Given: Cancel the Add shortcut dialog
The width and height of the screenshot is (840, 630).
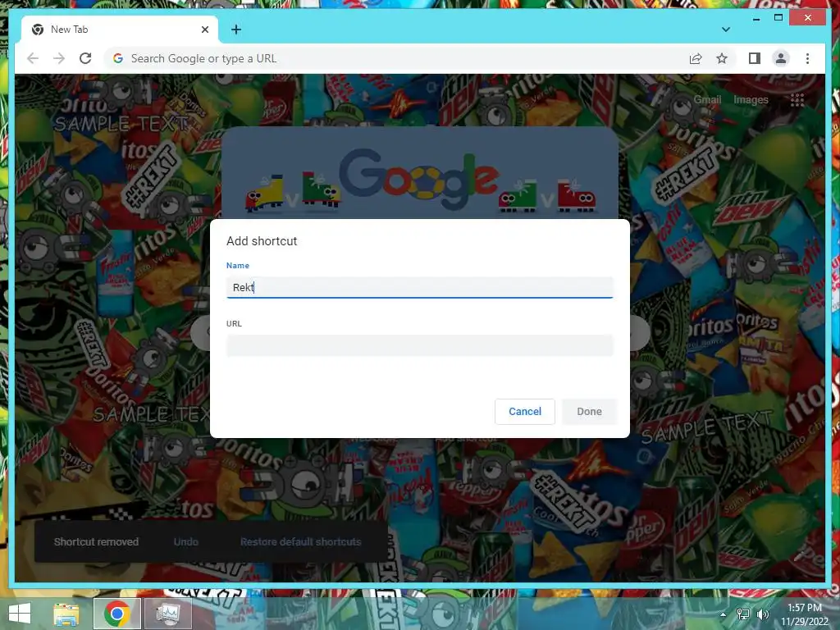Looking at the screenshot, I should [x=524, y=412].
